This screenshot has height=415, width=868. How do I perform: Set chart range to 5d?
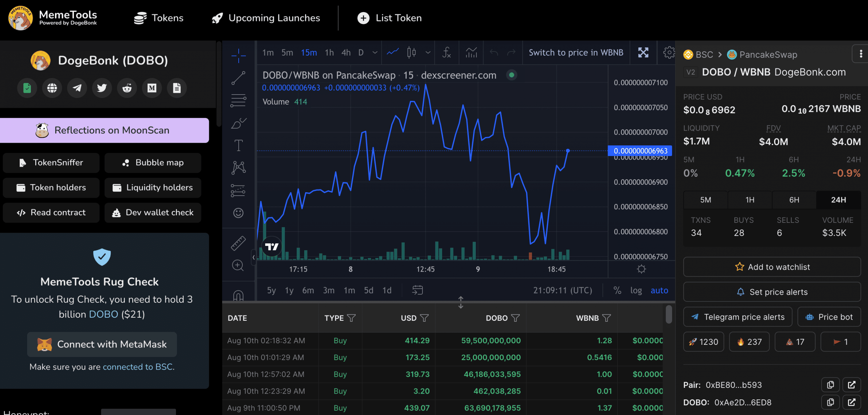(369, 291)
